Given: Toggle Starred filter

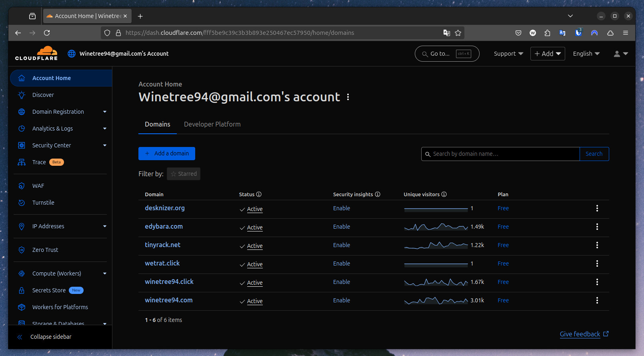Looking at the screenshot, I should (184, 174).
